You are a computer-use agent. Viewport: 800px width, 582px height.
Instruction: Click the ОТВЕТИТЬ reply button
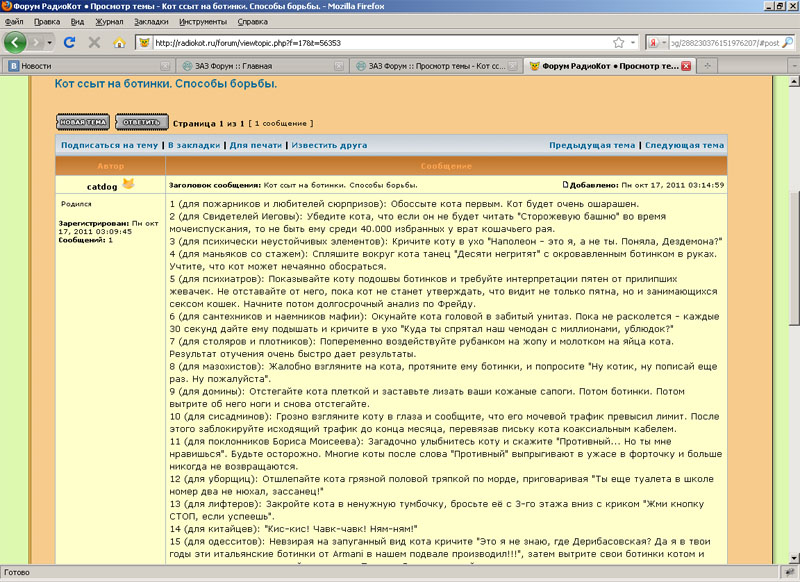[x=142, y=122]
